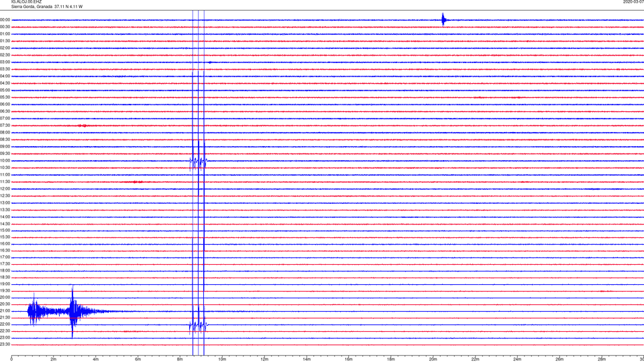Click the 24m axis tick label
Screen dimensions: 644x362
point(517,359)
